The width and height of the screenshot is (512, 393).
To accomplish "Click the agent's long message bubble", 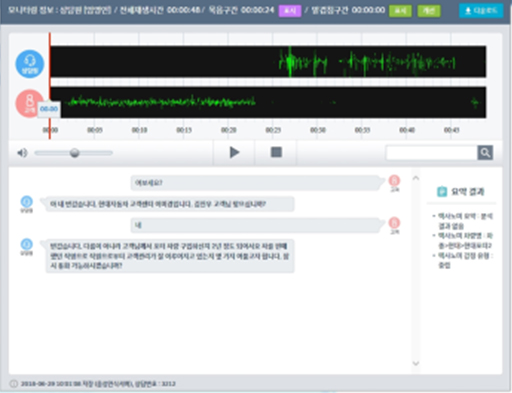I will pos(170,256).
